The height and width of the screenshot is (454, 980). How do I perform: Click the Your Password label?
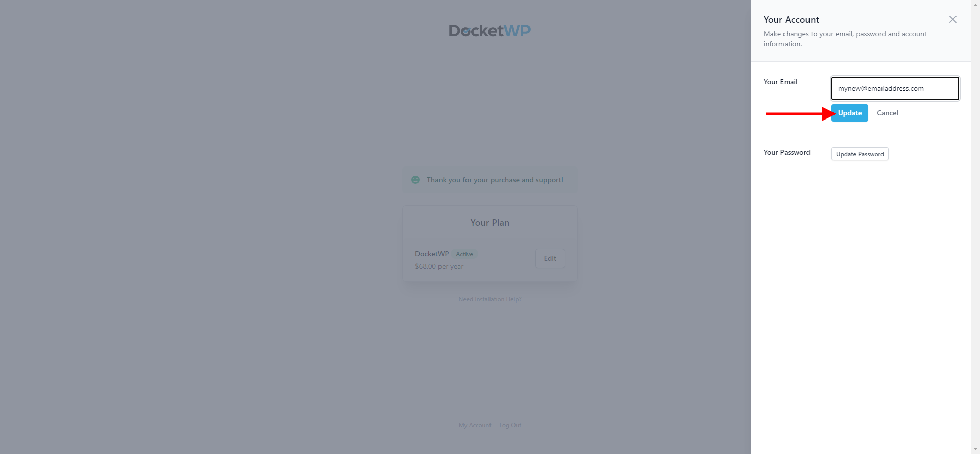point(787,152)
